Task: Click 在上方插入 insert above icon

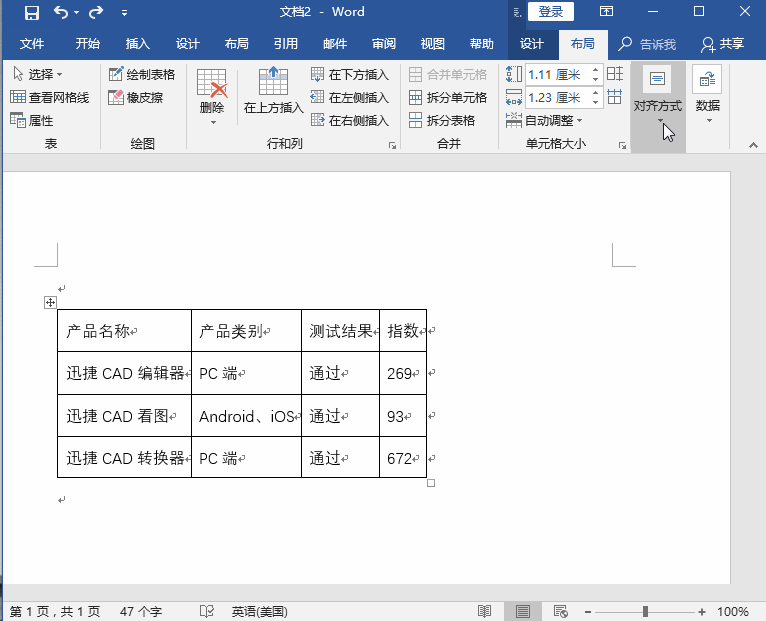Action: pyautogui.click(x=273, y=81)
